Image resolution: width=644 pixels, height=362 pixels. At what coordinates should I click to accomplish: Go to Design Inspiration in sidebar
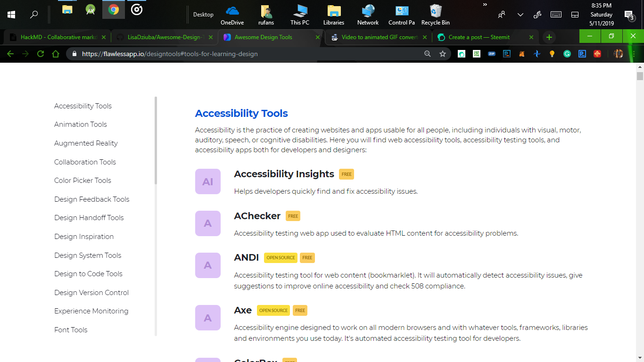[x=84, y=237]
